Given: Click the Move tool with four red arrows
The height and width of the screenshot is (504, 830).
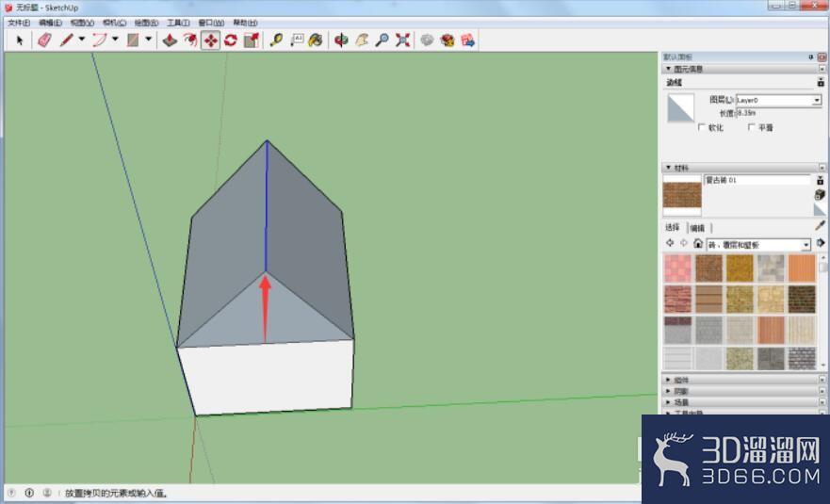Looking at the screenshot, I should pos(211,41).
